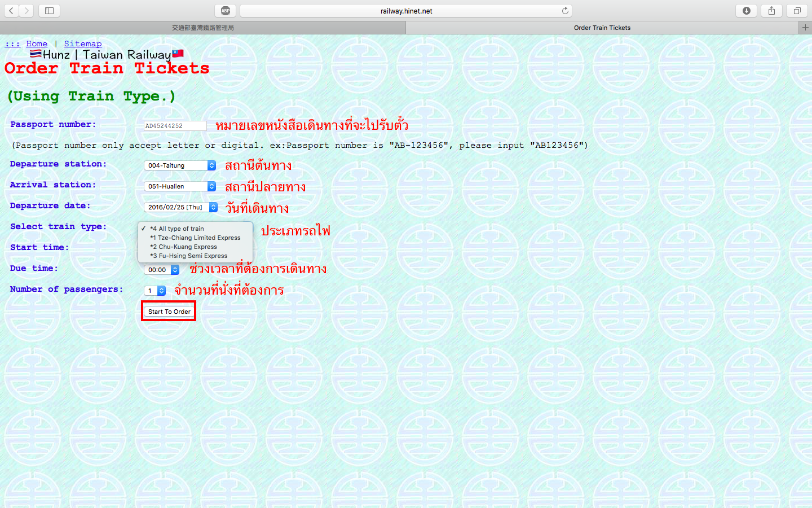Click the 'Due time:' label text
Image resolution: width=812 pixels, height=508 pixels.
[34, 269]
